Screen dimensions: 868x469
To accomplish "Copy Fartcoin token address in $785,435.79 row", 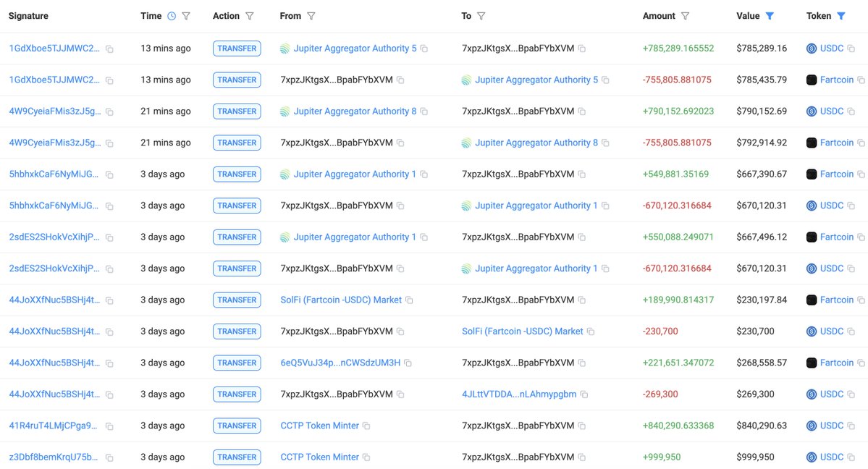I will pos(861,80).
